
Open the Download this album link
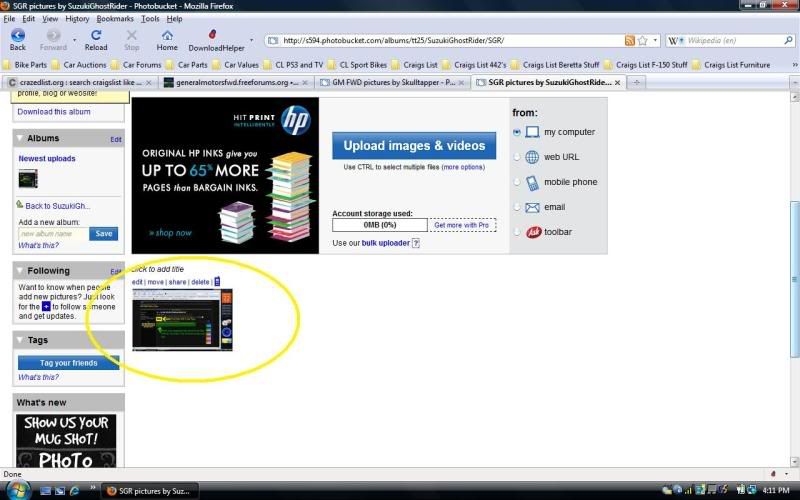54,112
